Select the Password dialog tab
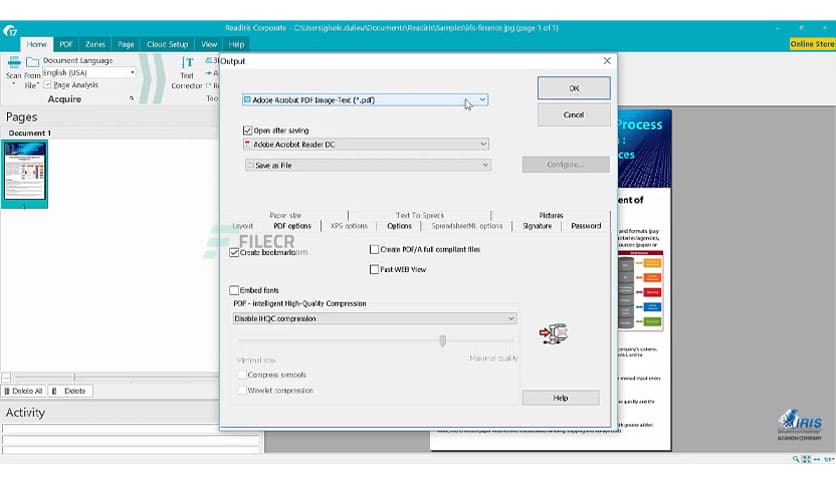836x484 pixels. click(586, 226)
